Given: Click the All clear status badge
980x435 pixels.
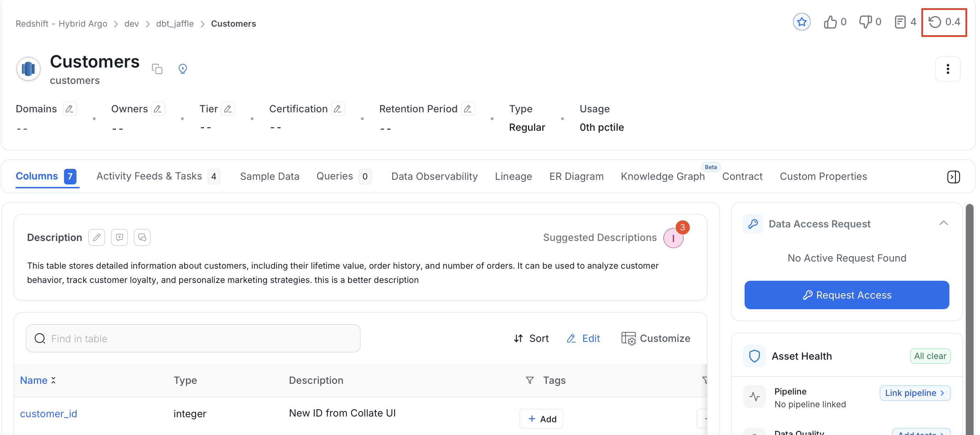Looking at the screenshot, I should (x=930, y=356).
